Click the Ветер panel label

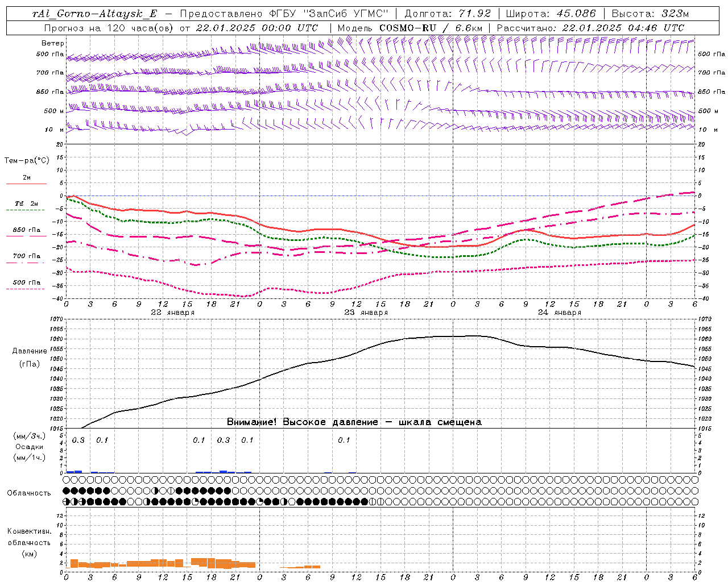point(53,43)
